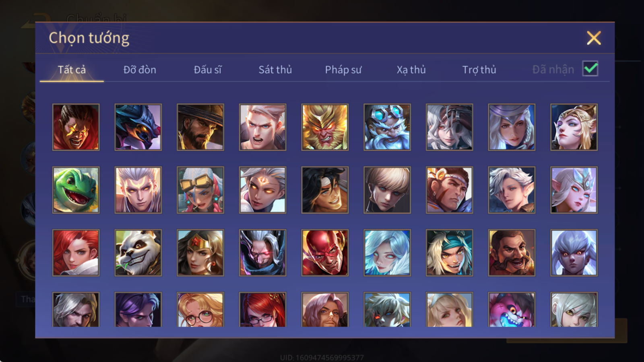
Task: Select the blue-bearded dwarf with goggles
Action: pyautogui.click(x=387, y=127)
